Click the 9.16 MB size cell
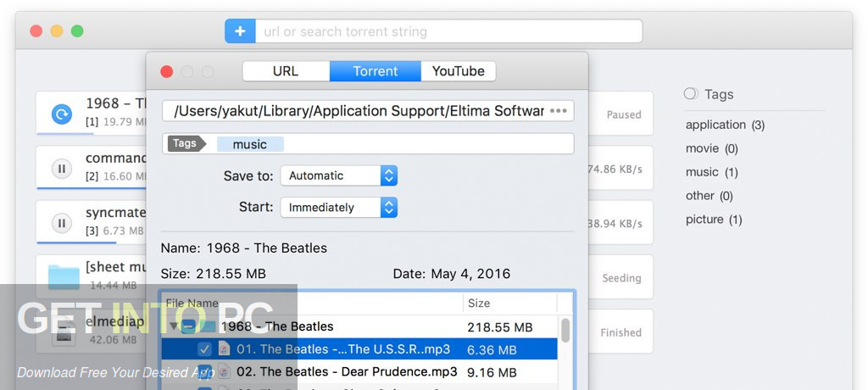This screenshot has width=868, height=390. coord(492,371)
